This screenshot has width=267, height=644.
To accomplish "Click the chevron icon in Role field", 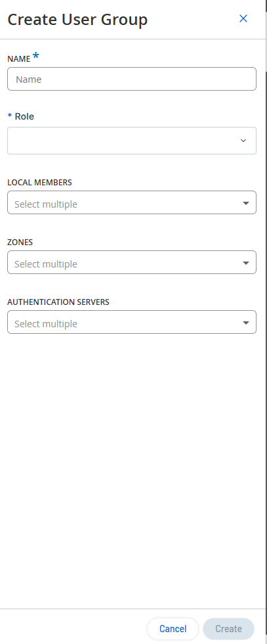I will pyautogui.click(x=243, y=141).
